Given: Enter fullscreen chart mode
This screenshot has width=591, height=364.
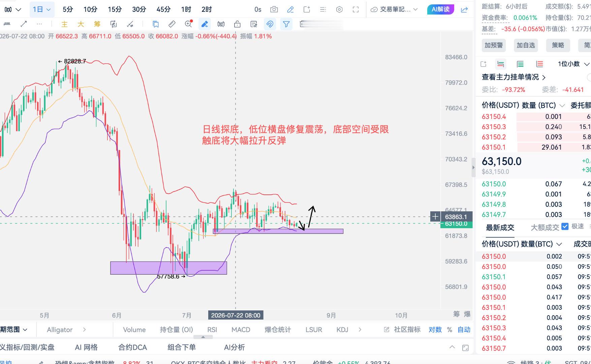Looking at the screenshot, I should tap(355, 9).
